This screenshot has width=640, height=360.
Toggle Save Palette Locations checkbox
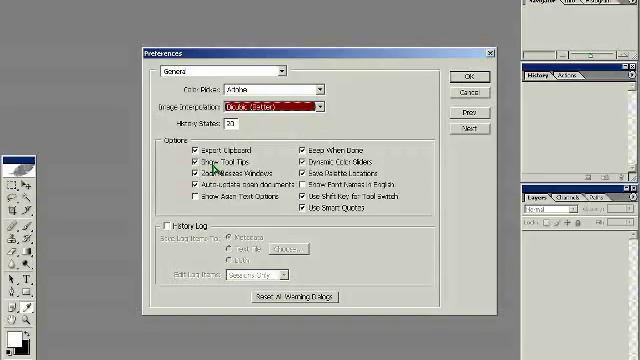tap(302, 173)
